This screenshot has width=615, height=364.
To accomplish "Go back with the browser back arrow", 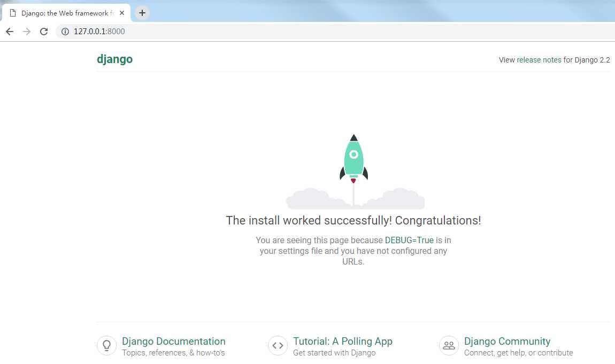I will coord(10,32).
